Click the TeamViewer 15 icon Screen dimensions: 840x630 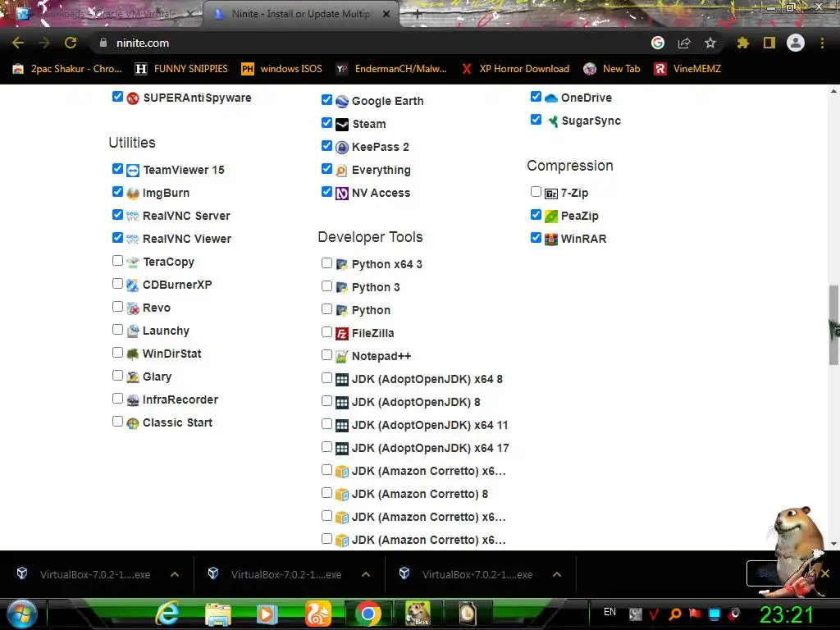[133, 171]
